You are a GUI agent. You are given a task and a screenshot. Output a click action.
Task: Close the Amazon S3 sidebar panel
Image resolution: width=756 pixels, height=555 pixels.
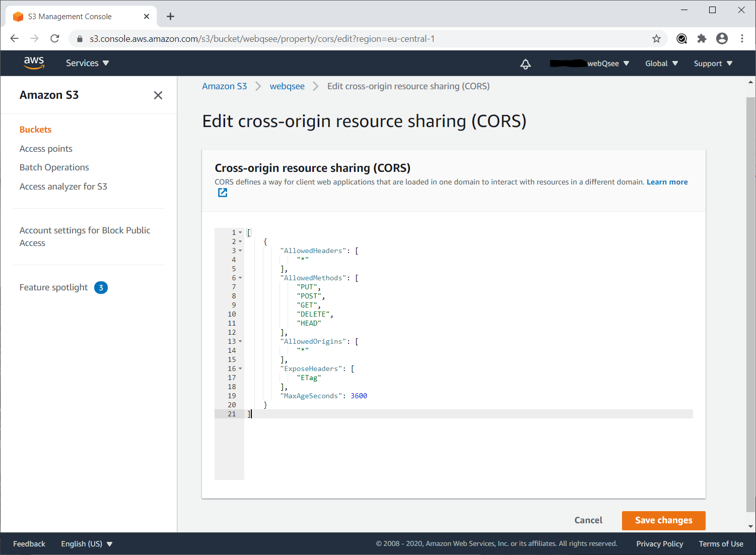click(158, 95)
